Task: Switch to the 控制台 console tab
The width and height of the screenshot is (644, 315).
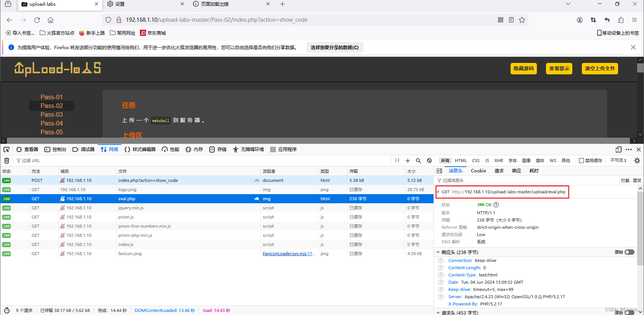Action: click(x=55, y=149)
